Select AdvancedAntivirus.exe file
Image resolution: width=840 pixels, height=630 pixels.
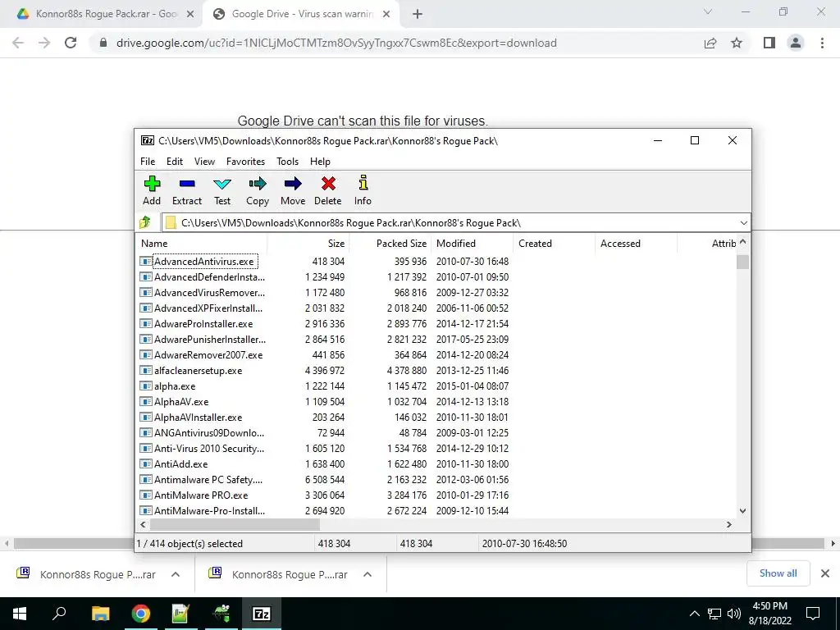(x=203, y=262)
